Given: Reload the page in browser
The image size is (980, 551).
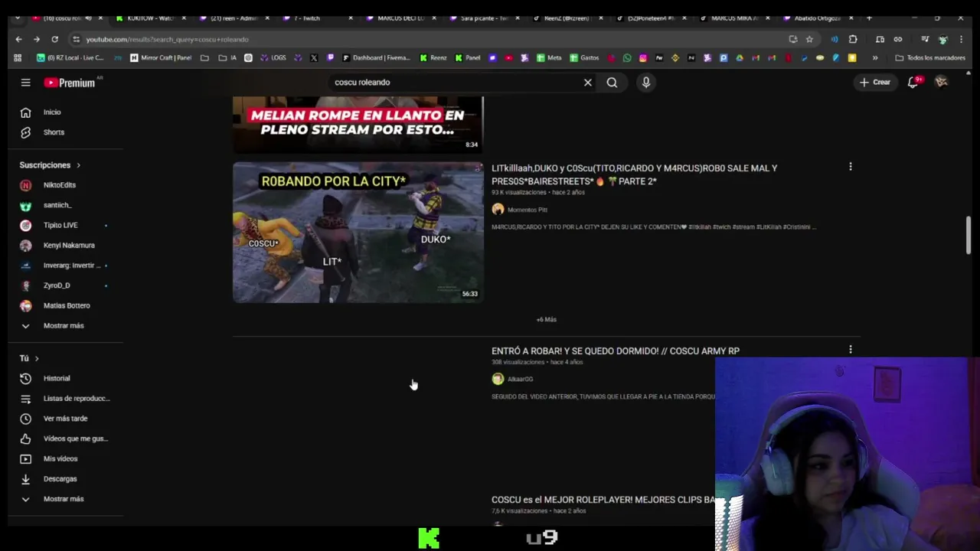Looking at the screenshot, I should 54,39.
